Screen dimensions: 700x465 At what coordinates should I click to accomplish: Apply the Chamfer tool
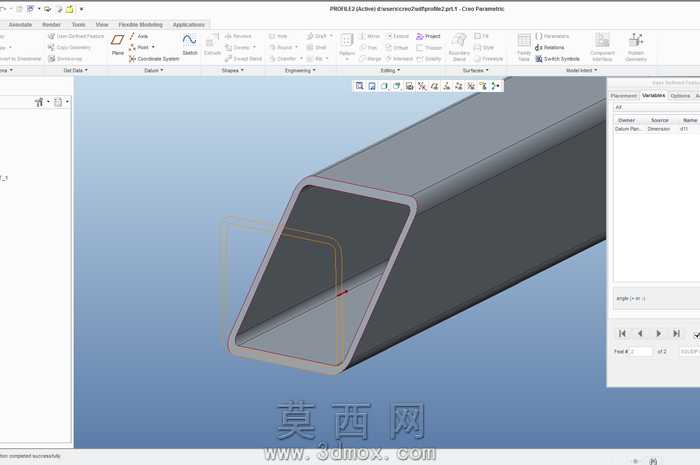[x=283, y=59]
